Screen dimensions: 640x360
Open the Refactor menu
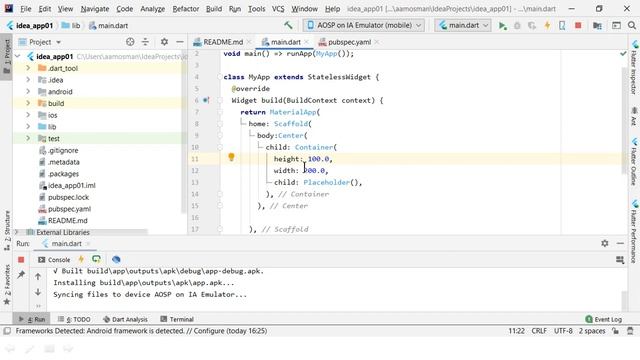(x=185, y=9)
